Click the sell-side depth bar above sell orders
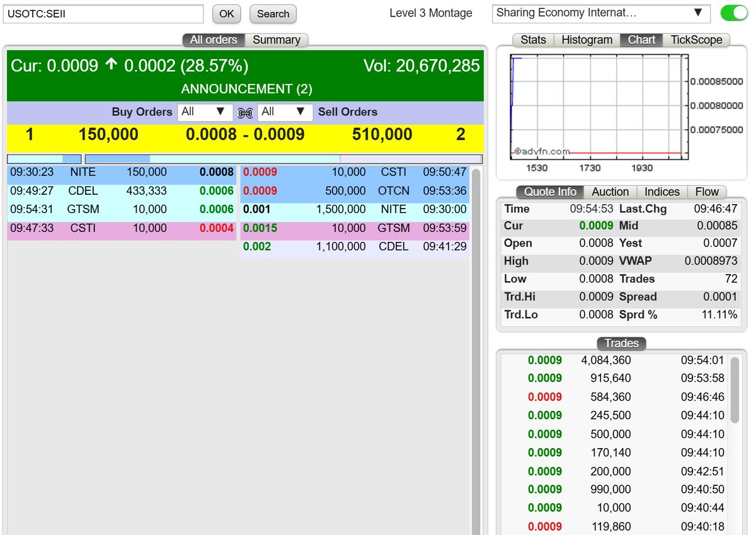Viewport: 756px width, 535px height. point(283,159)
